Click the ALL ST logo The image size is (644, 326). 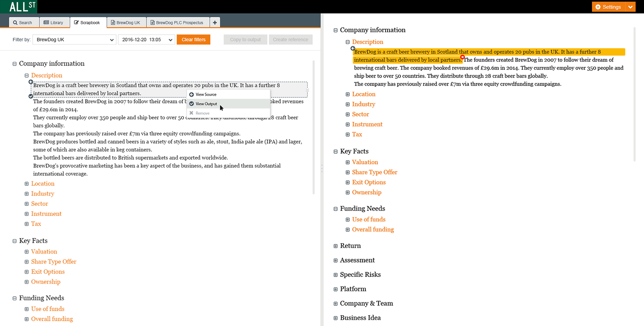point(19,6)
